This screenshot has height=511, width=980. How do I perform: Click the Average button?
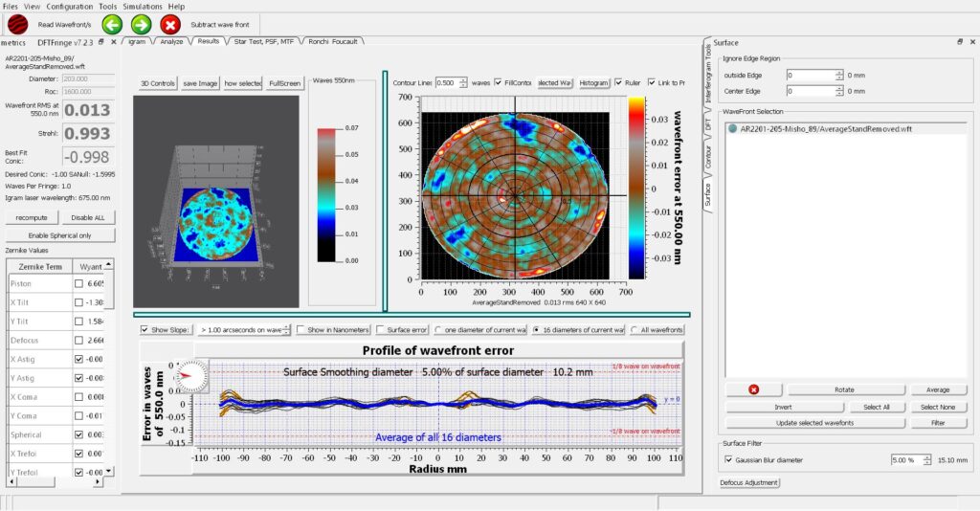[938, 389]
